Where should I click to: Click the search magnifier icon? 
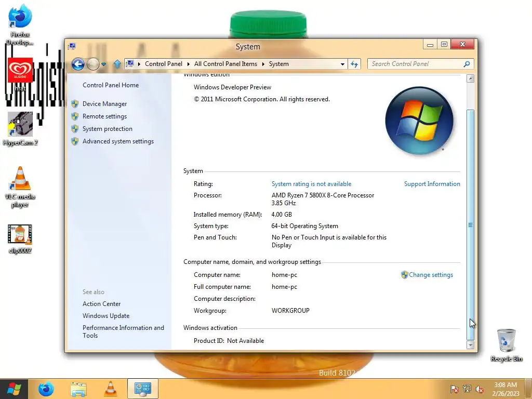(x=467, y=64)
